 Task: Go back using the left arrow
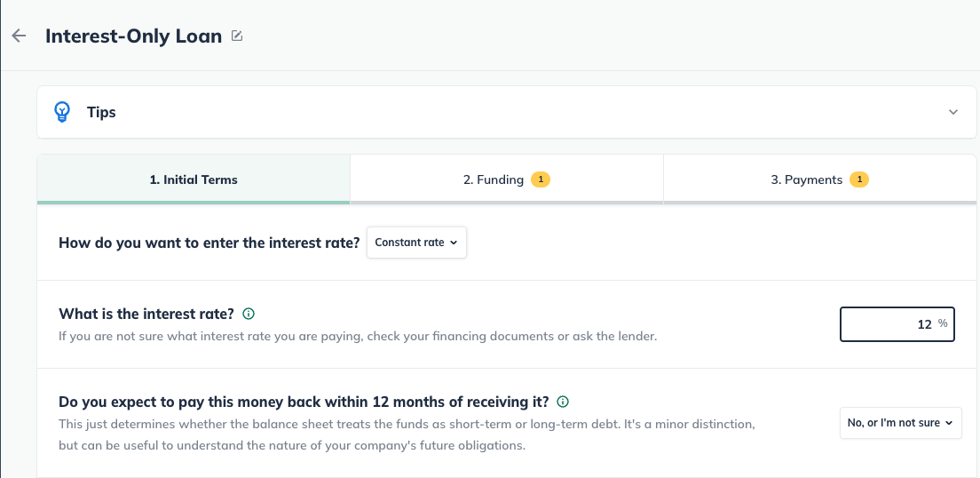[x=19, y=36]
